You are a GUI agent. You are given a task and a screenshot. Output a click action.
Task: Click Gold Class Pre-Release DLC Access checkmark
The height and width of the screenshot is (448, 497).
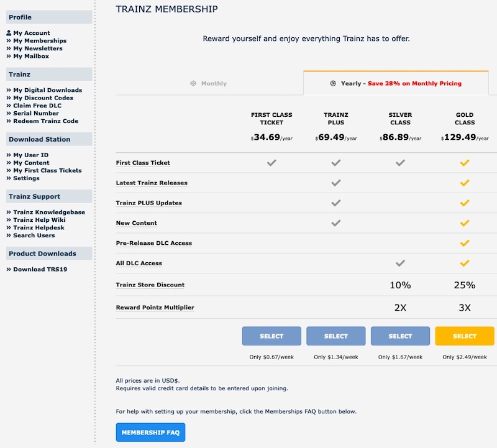point(465,243)
